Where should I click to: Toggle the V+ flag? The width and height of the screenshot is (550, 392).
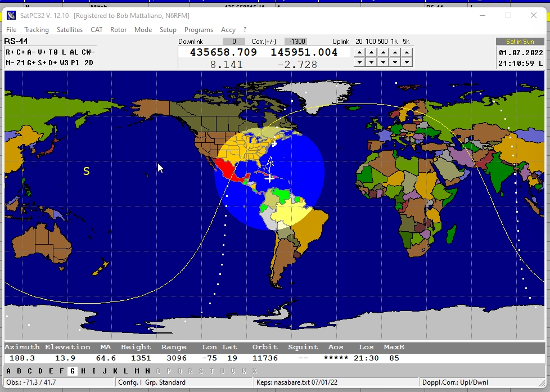[42, 52]
